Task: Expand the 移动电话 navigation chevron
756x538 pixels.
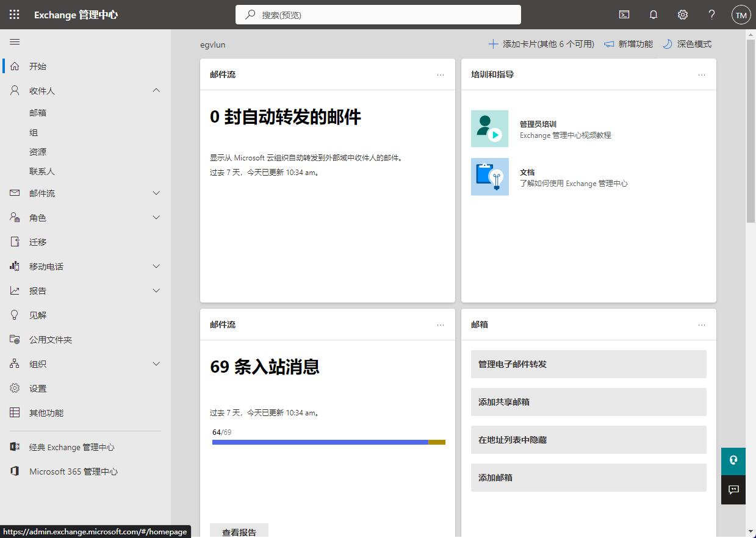Action: coord(156,266)
